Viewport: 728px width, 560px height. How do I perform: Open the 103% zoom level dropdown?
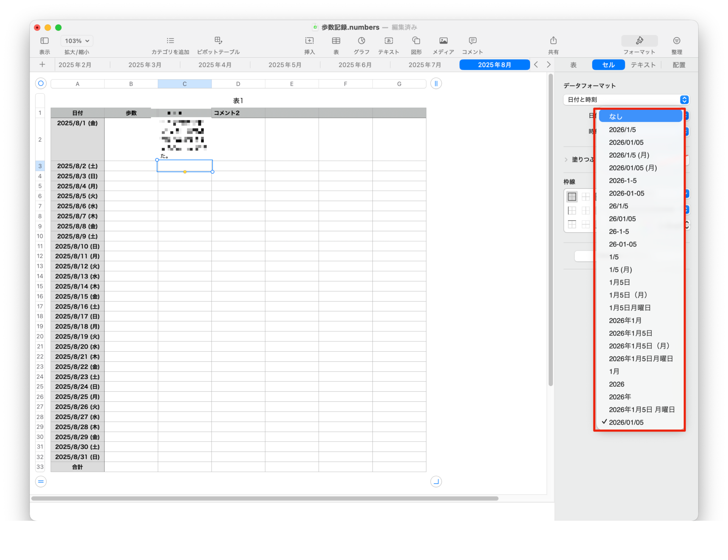pyautogui.click(x=77, y=41)
